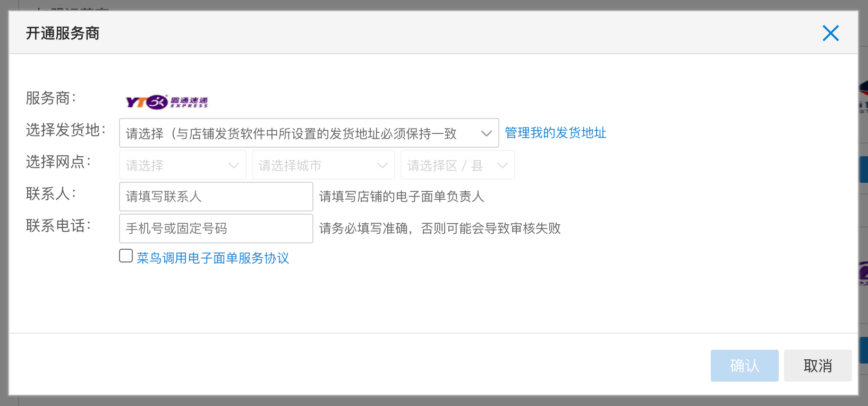
Task: Focus the 手机号或固定号码 phone input field
Action: pyautogui.click(x=216, y=229)
